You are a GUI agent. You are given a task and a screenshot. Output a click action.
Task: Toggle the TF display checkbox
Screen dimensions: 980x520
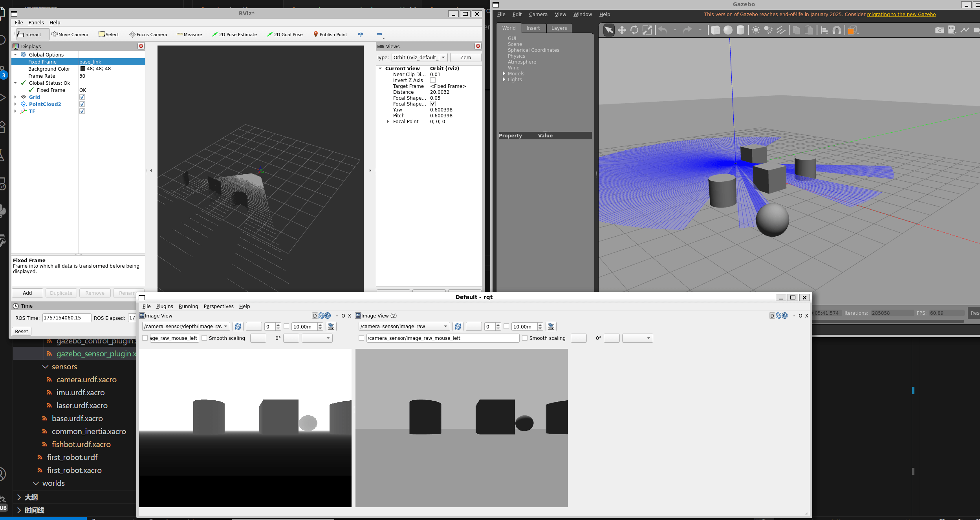point(82,111)
